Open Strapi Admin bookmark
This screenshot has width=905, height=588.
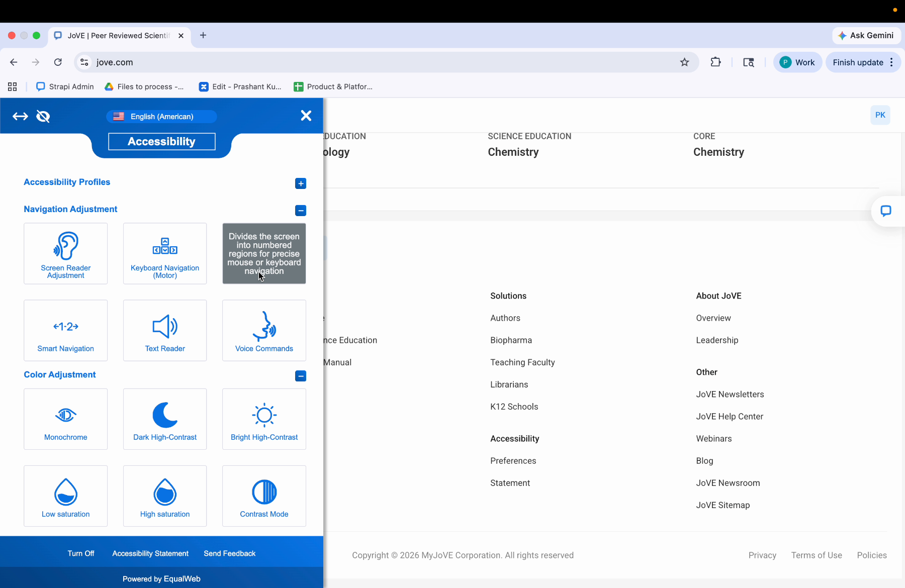click(65, 87)
